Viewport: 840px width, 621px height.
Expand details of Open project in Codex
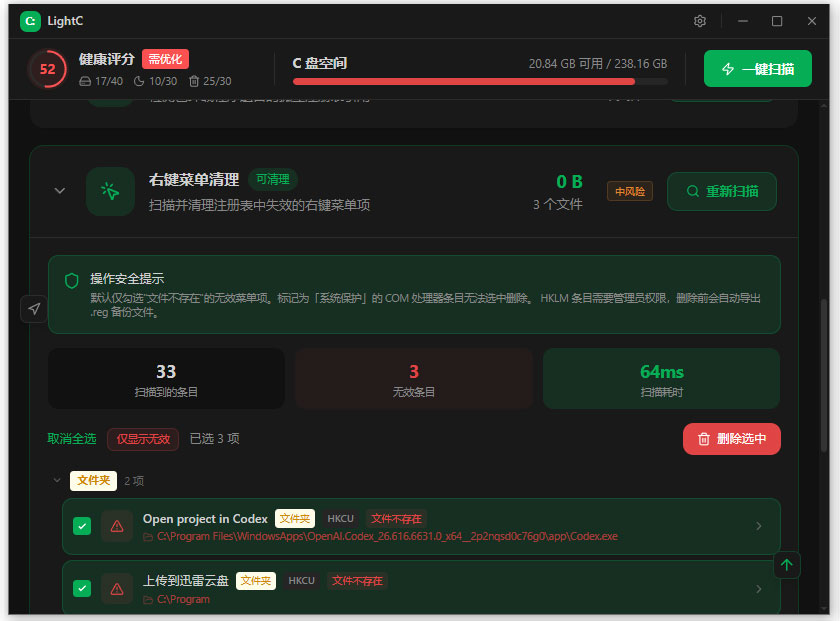(x=759, y=526)
